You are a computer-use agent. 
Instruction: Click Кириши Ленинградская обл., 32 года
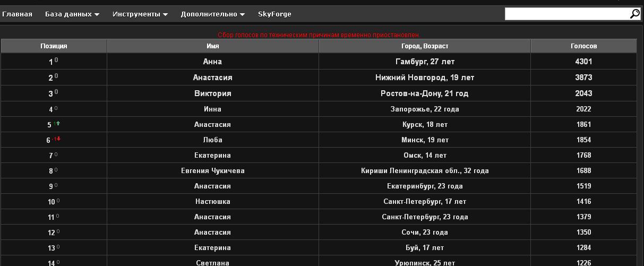tap(425, 170)
